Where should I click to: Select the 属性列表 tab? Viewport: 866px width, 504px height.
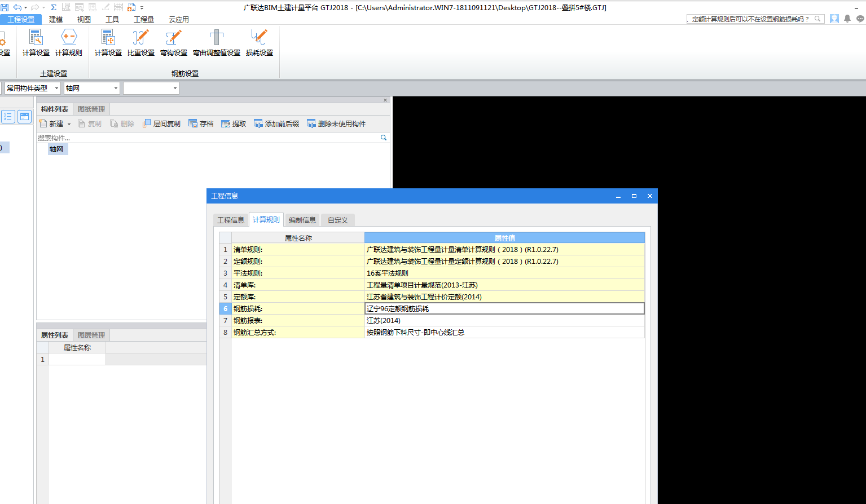[55, 335]
